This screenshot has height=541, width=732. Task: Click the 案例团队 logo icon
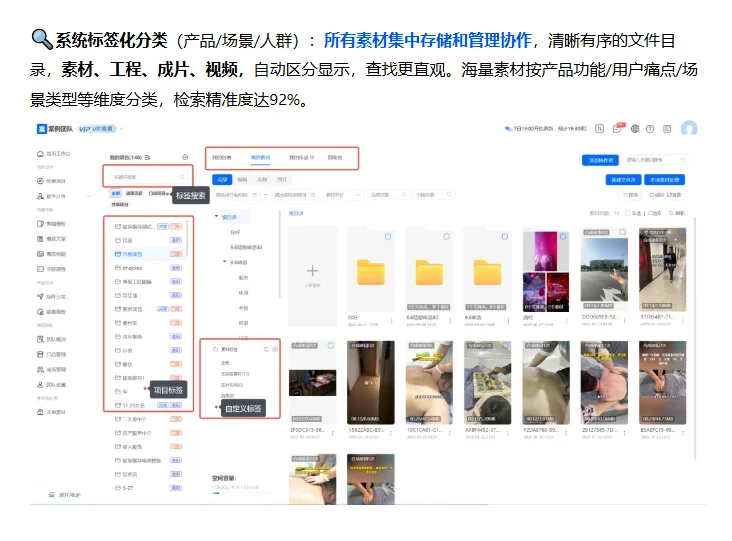(x=42, y=129)
